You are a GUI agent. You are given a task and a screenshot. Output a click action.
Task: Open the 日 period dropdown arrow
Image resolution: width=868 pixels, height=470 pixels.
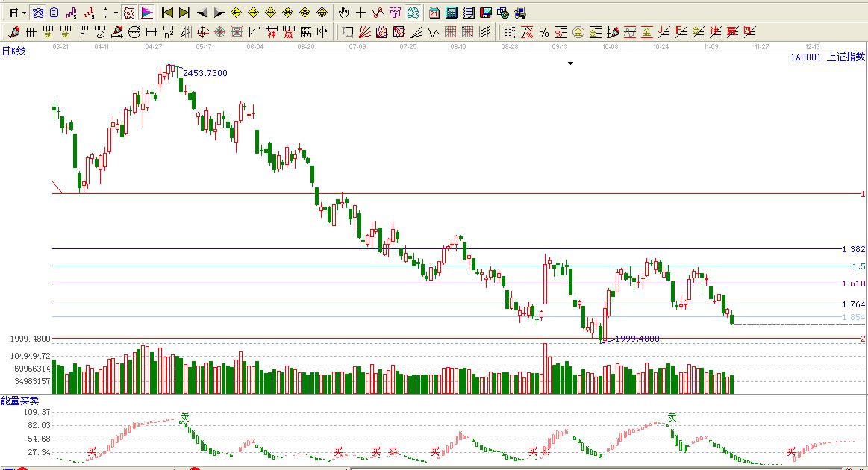(25, 13)
